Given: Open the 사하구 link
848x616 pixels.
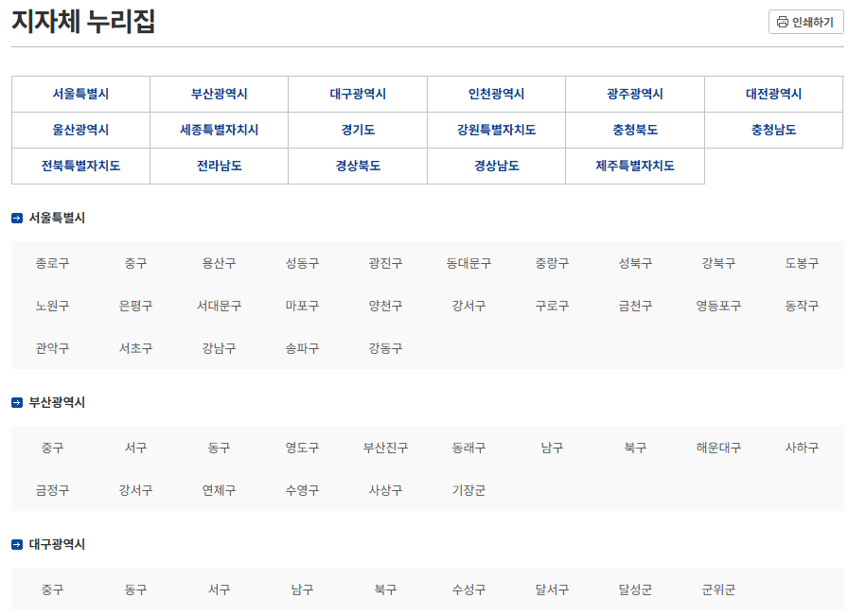Looking at the screenshot, I should click(802, 448).
